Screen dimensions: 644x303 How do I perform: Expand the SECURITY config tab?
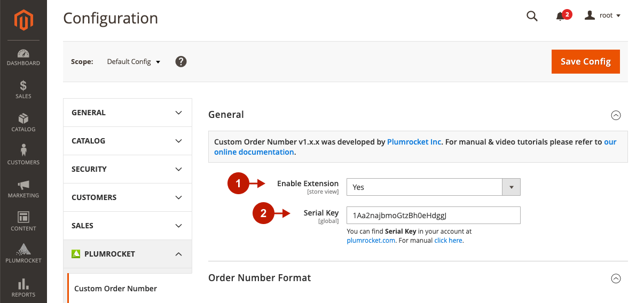[x=128, y=169]
